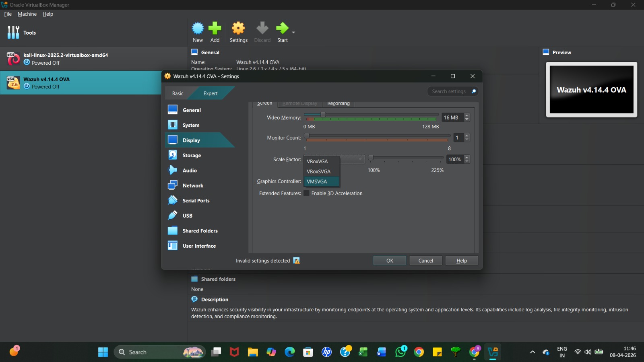Open Settings from the Manager toolbar

(238, 32)
